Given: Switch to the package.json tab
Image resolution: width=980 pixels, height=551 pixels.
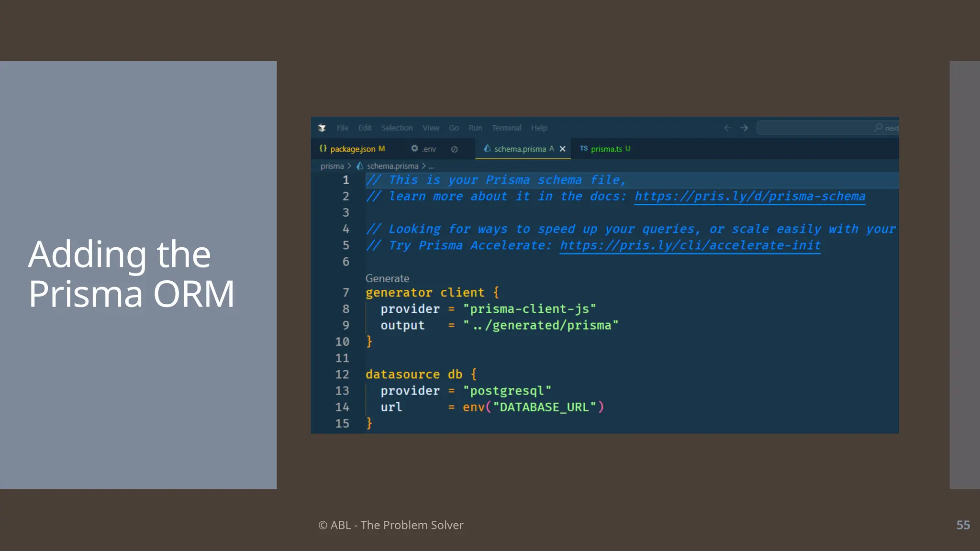Looking at the screenshot, I should pos(353,149).
